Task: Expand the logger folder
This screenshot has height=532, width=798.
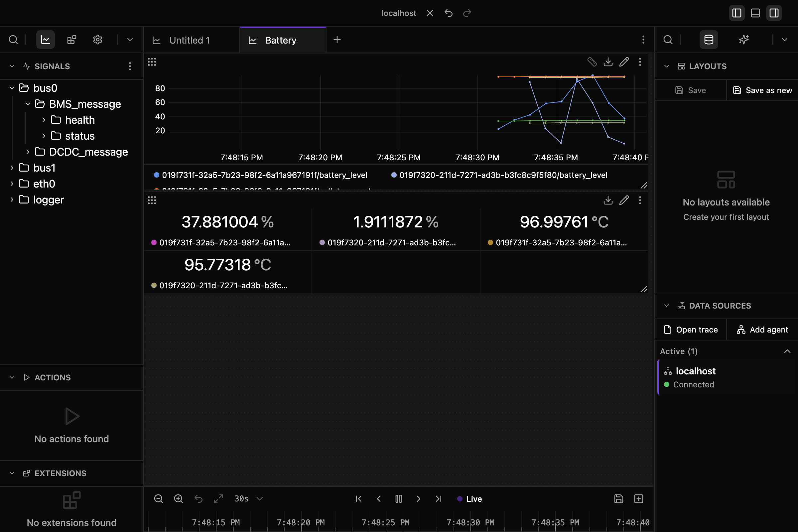Action: tap(12, 199)
